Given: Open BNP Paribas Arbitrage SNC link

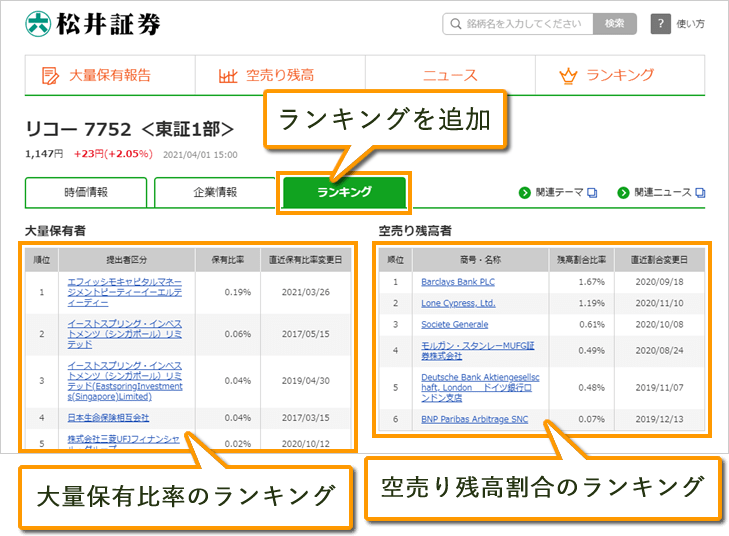Looking at the screenshot, I should 475,419.
